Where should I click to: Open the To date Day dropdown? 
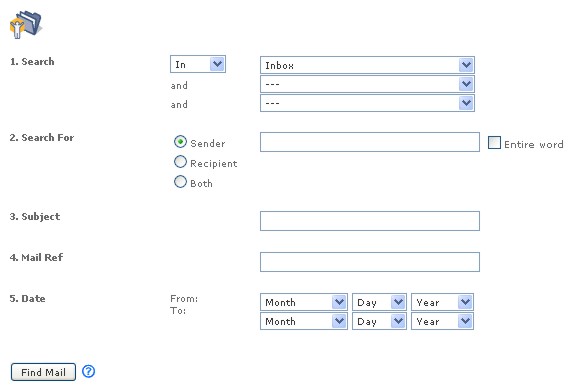click(379, 321)
